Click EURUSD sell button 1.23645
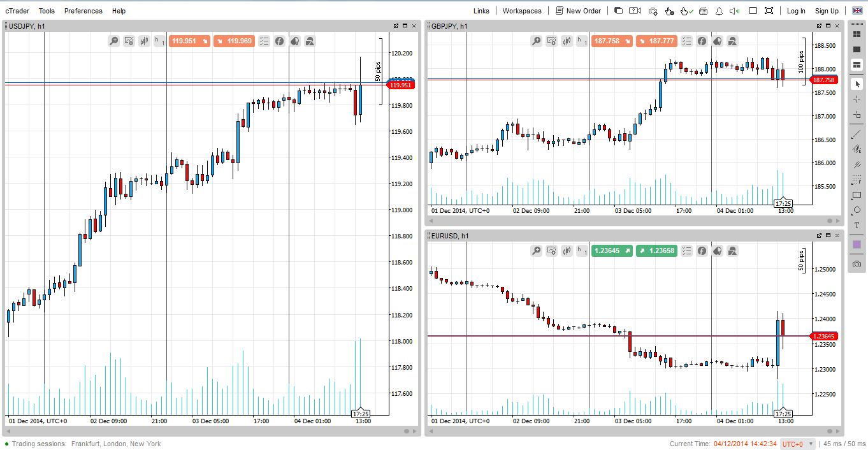This screenshot has height=450, width=868. tap(612, 251)
